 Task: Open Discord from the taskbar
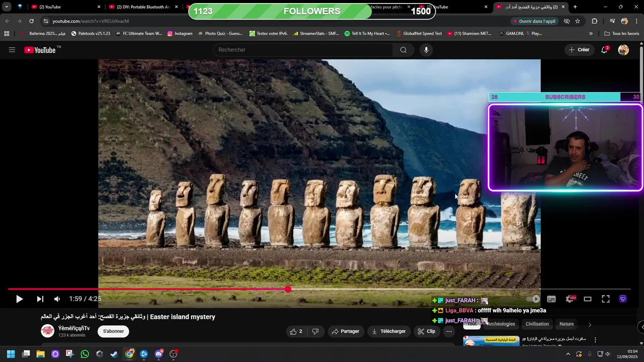[x=159, y=354]
